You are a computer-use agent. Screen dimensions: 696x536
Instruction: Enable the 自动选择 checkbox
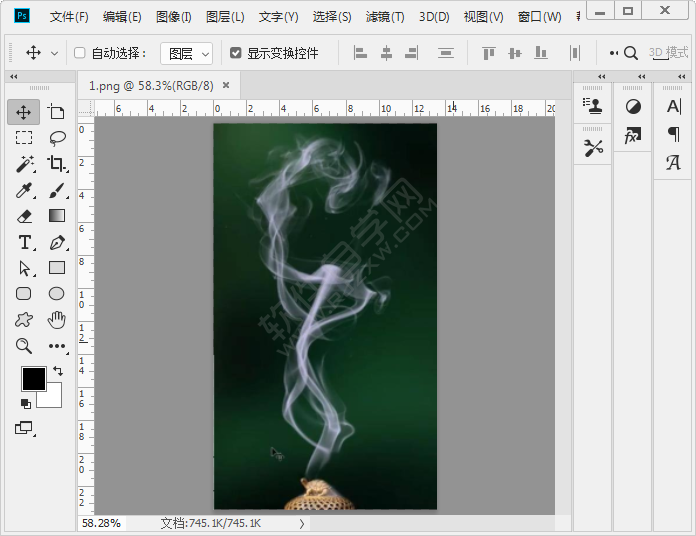click(80, 53)
